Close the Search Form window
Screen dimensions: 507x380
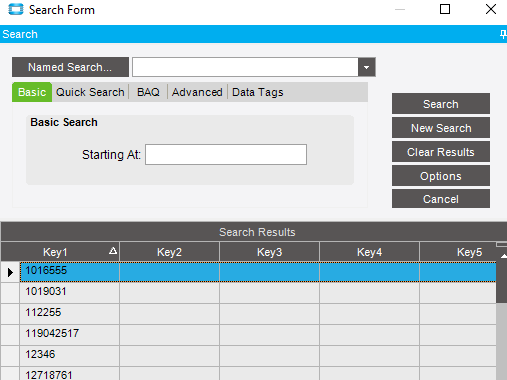[491, 9]
